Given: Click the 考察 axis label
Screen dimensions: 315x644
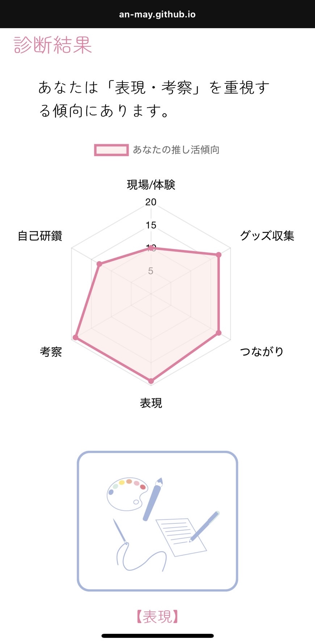Looking at the screenshot, I should 51,352.
